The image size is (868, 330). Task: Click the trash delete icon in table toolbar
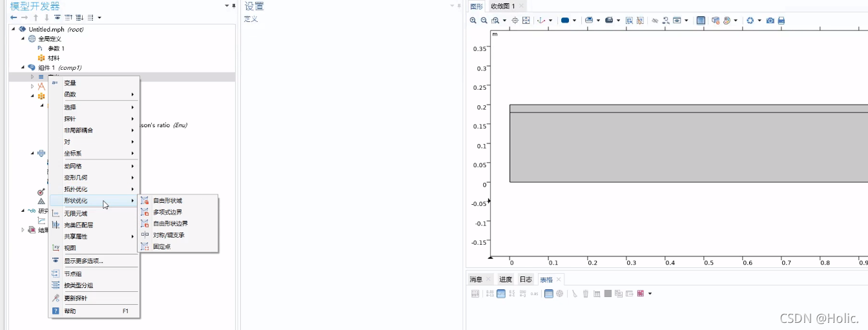pos(586,293)
